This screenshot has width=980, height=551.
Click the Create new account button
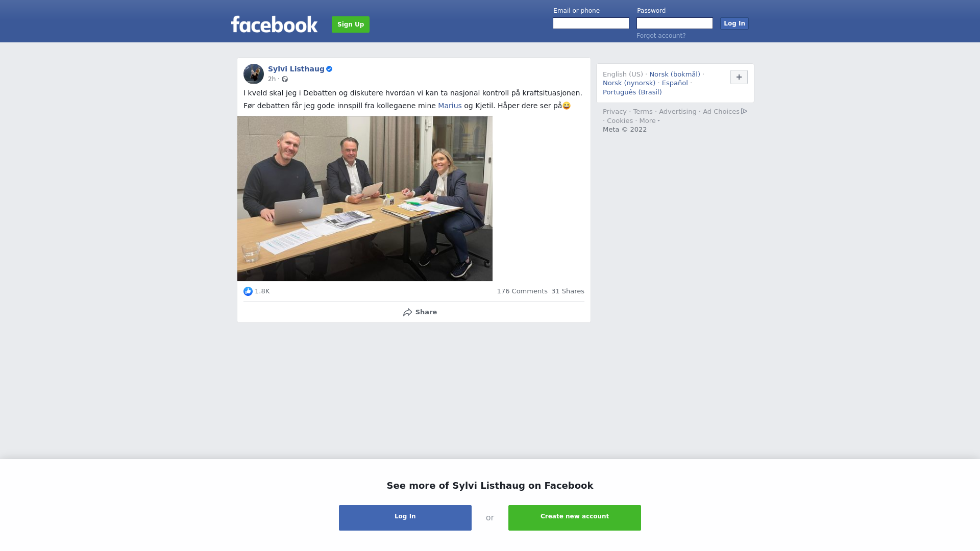coord(575,518)
